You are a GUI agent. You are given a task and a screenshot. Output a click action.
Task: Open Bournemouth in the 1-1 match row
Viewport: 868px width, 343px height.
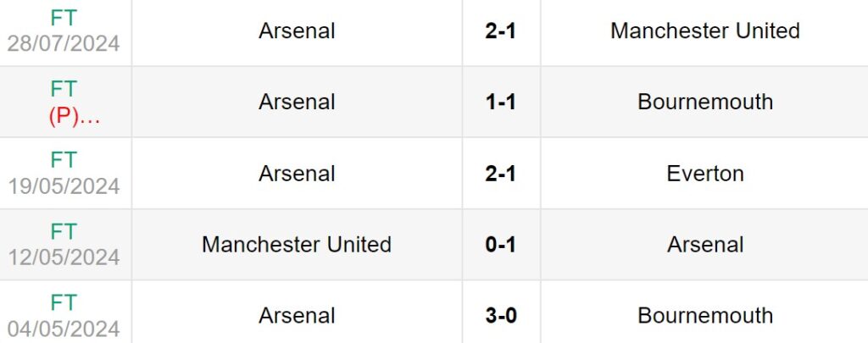pos(705,102)
